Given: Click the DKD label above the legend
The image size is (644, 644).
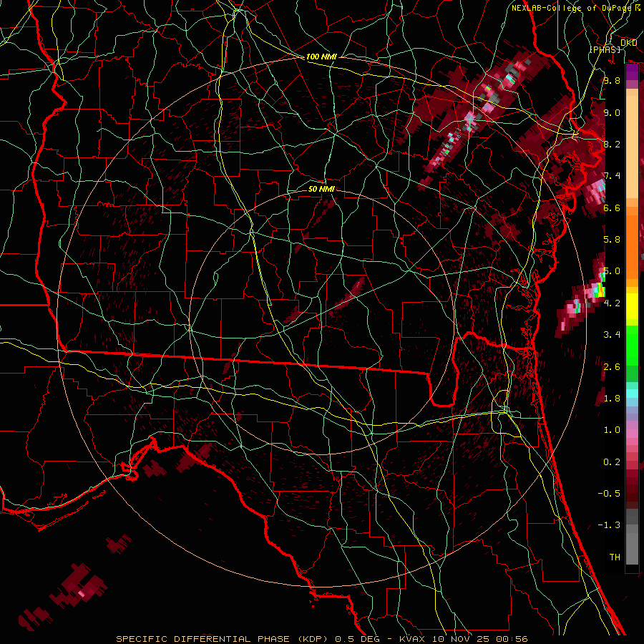Looking at the screenshot, I should pyautogui.click(x=628, y=43).
